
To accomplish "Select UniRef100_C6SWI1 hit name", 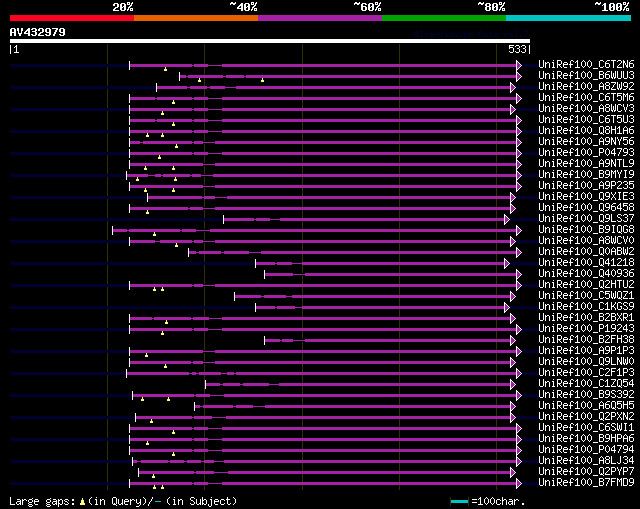I will point(586,428).
